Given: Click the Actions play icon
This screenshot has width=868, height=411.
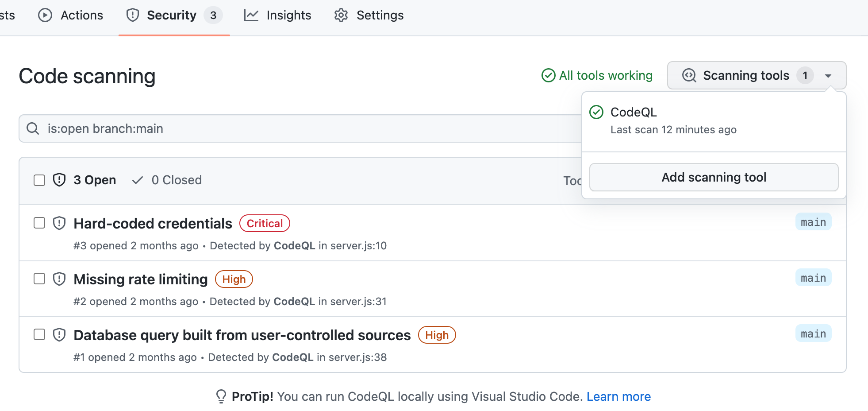Looking at the screenshot, I should 45,15.
